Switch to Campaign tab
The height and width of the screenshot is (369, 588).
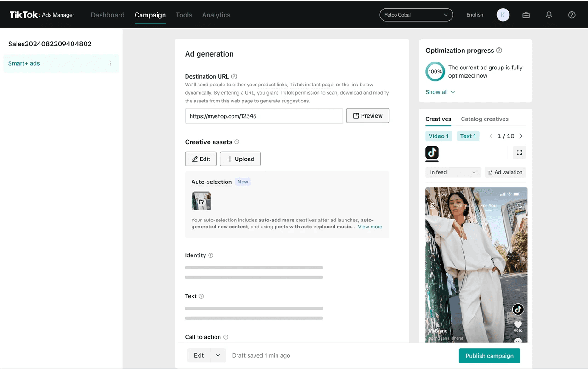click(150, 15)
